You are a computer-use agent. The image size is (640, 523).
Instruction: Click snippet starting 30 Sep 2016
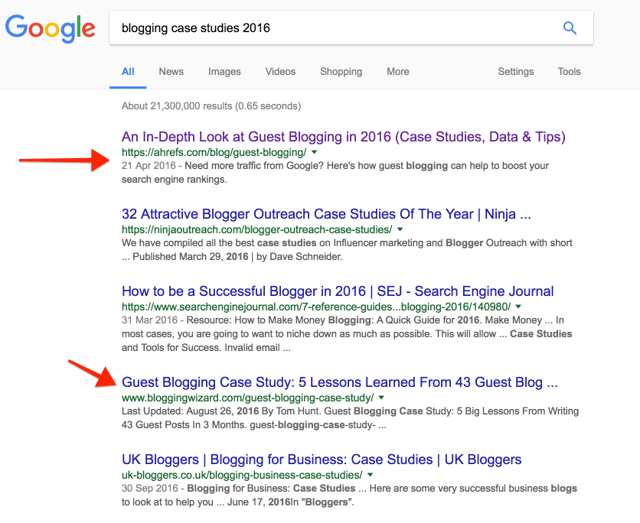tap(349, 495)
